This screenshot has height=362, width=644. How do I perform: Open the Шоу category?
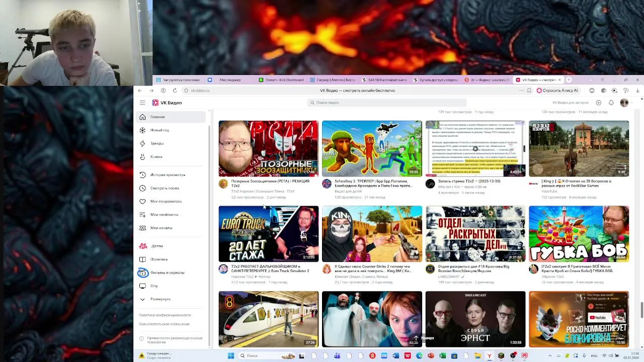click(x=171, y=286)
